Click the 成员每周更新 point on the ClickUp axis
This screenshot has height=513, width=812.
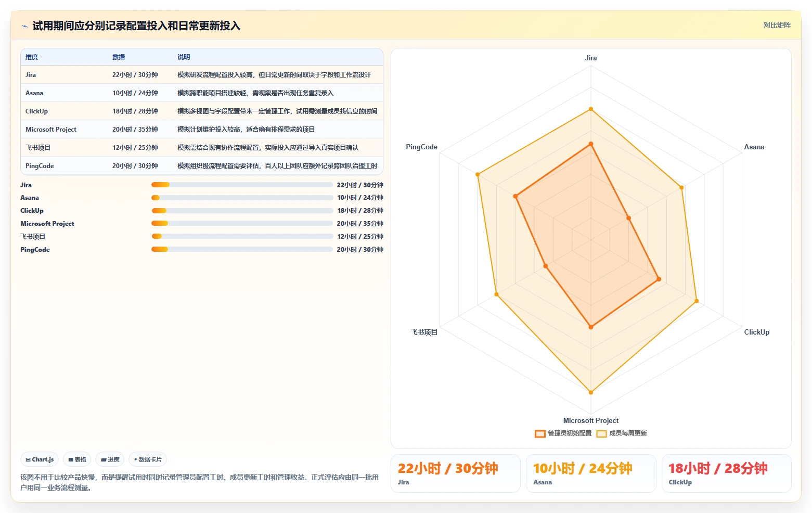pyautogui.click(x=697, y=301)
